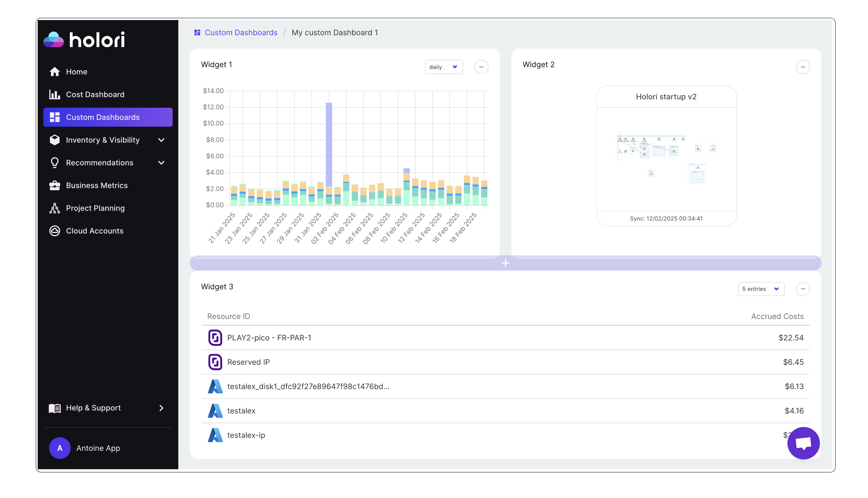Image resolution: width=868 pixels, height=498 pixels.
Task: Click My custom Dashboard 1 breadcrumb text
Action: click(x=335, y=33)
